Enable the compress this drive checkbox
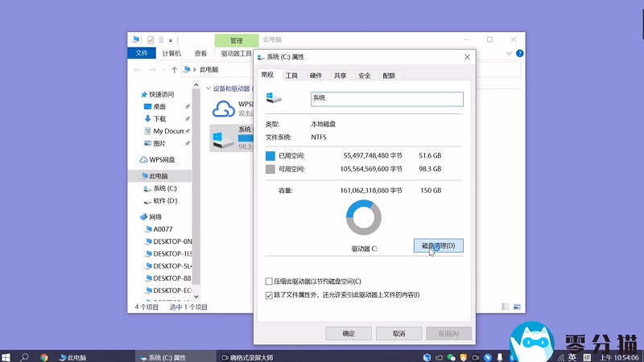 (270, 282)
